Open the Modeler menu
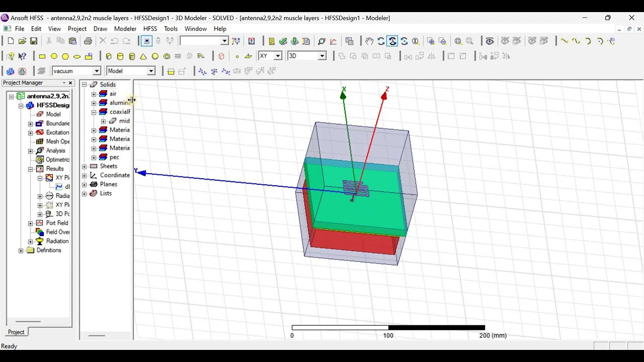 click(125, 29)
